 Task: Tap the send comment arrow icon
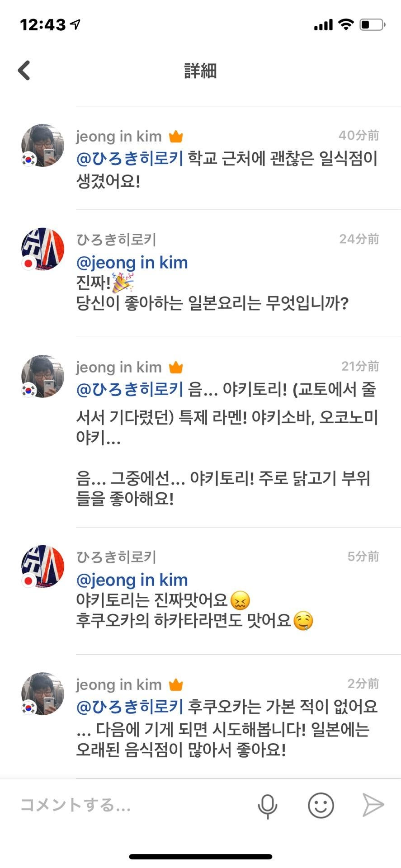(x=373, y=805)
